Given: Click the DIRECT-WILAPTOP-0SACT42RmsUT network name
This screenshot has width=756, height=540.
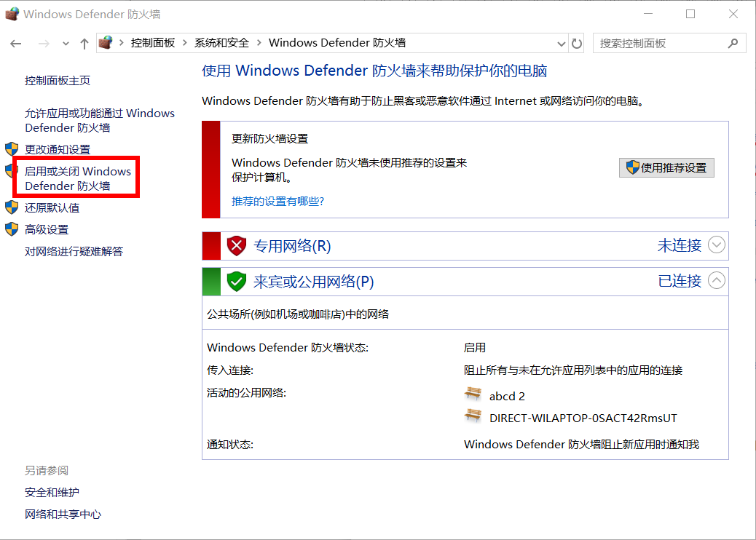Looking at the screenshot, I should tap(583, 418).
